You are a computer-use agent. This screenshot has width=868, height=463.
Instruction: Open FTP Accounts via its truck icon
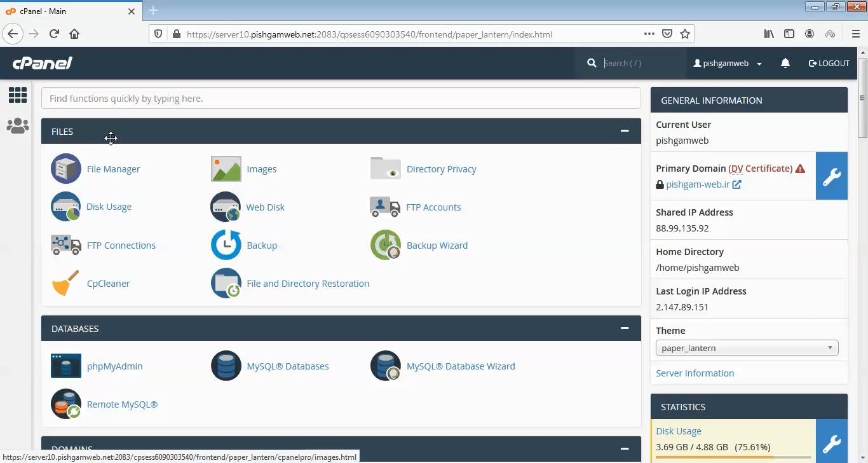pos(383,207)
